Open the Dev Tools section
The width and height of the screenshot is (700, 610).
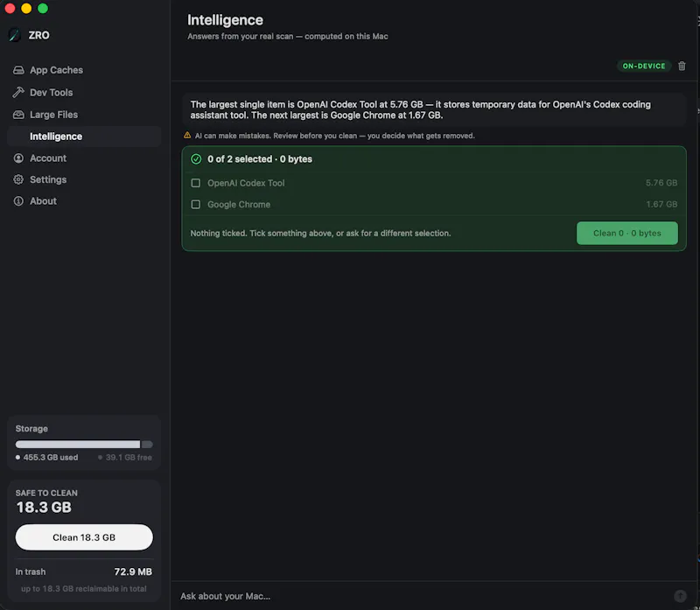tap(84, 93)
